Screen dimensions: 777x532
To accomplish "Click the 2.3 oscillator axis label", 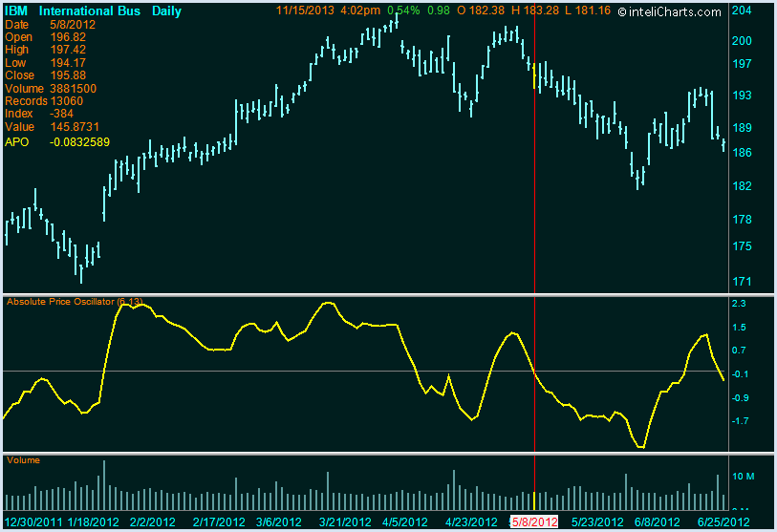I will click(x=739, y=304).
